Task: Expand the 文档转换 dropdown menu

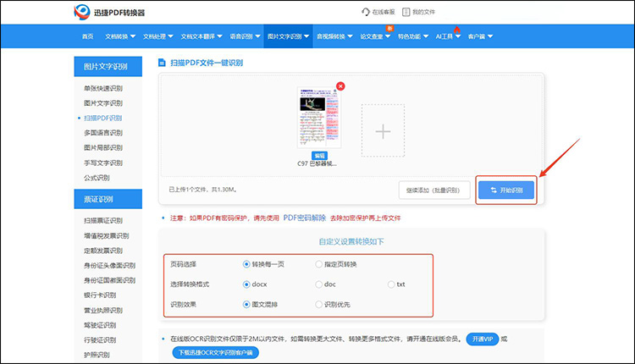Action: coord(123,37)
